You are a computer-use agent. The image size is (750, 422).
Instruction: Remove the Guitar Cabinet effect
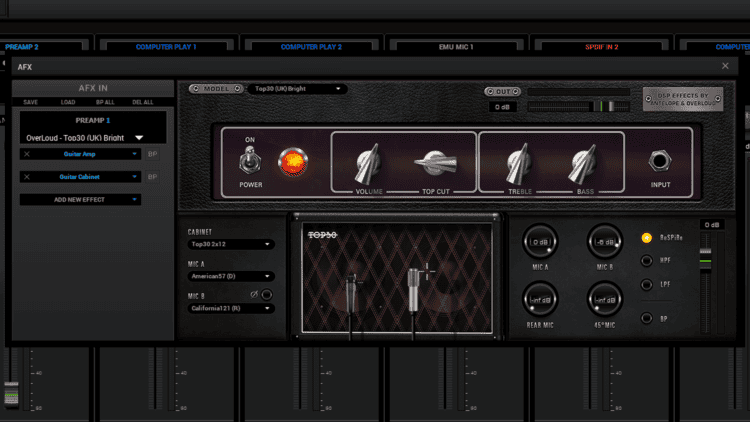pyautogui.click(x=27, y=177)
